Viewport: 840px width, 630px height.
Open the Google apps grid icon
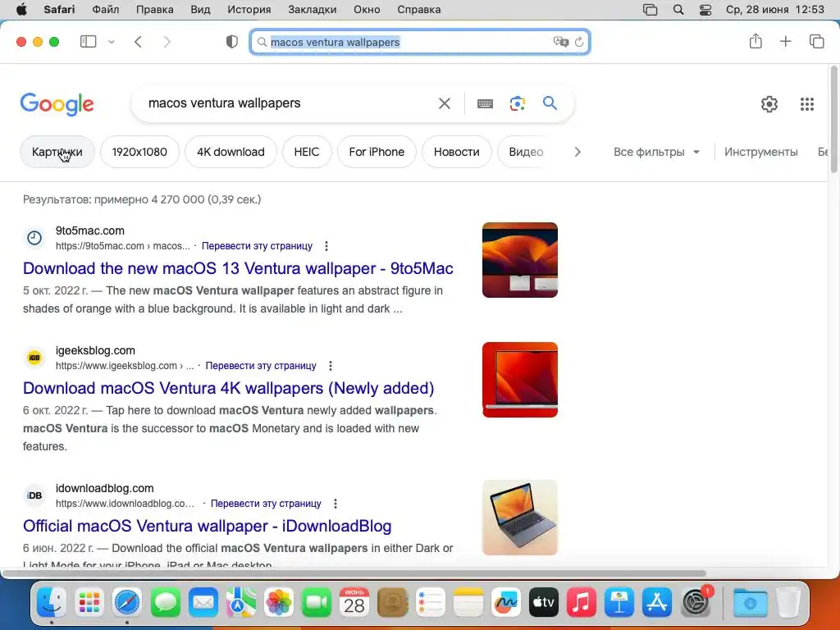(807, 104)
